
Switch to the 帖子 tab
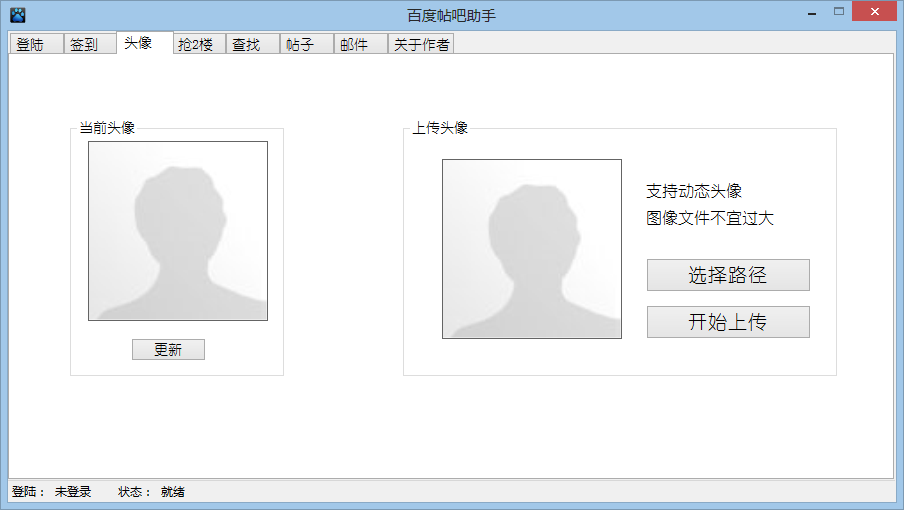307,44
